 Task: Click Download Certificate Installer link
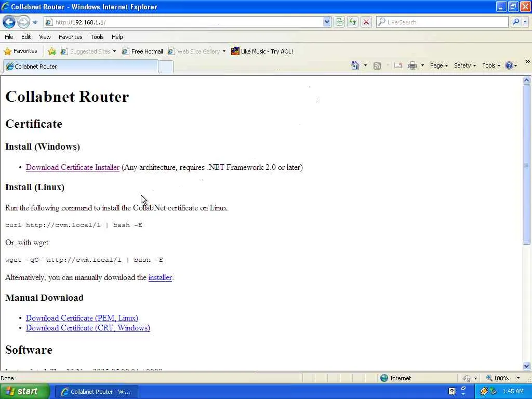(x=73, y=167)
